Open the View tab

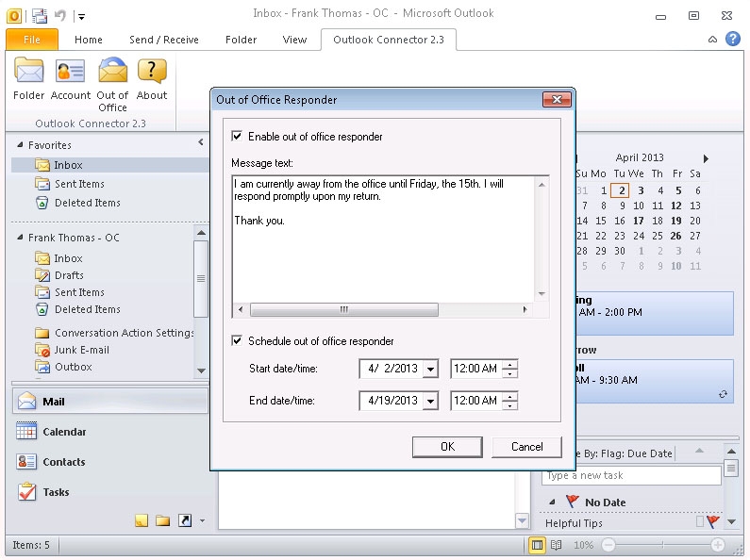294,40
